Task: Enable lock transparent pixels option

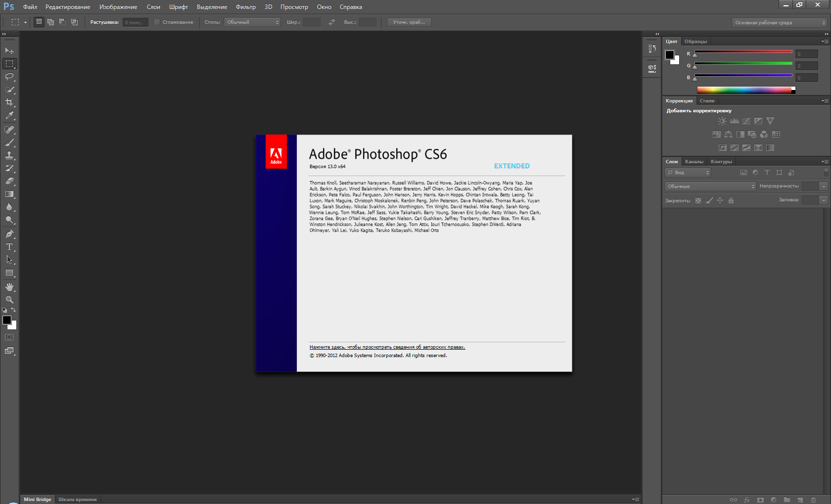Action: [698, 200]
